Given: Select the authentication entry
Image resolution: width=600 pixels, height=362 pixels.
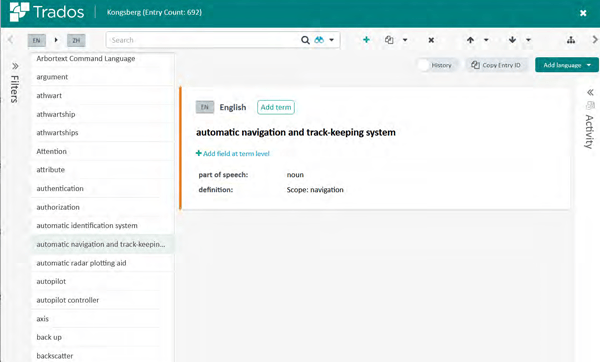Looking at the screenshot, I should pos(103,189).
